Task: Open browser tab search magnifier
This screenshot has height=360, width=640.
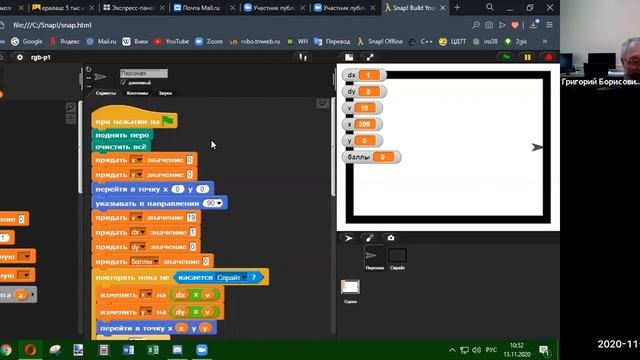Action: (489, 7)
